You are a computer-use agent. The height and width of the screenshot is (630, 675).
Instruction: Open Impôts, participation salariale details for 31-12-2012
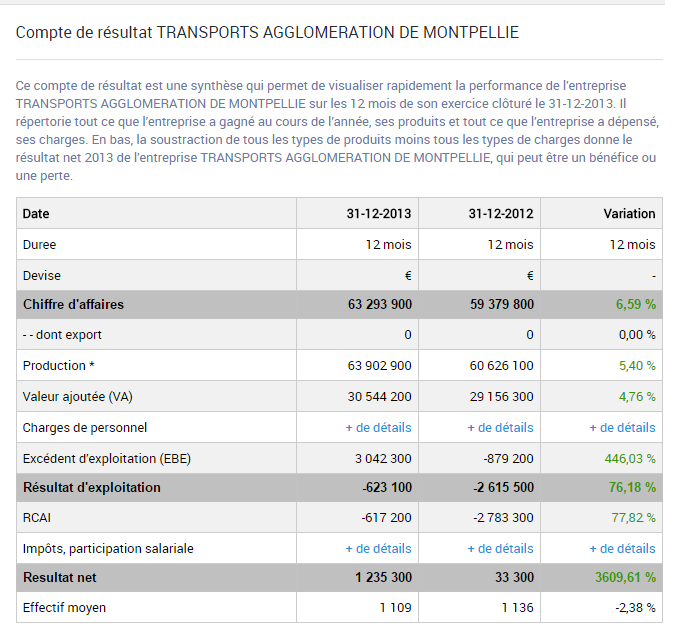tap(500, 548)
